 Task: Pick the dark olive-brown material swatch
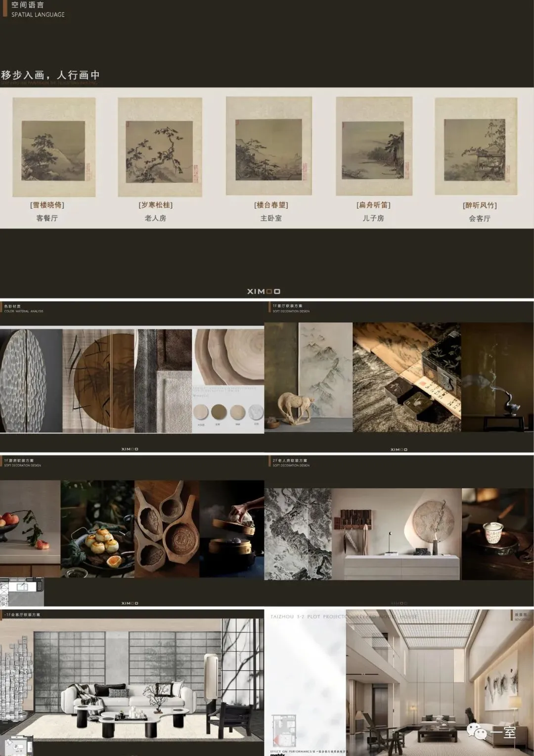coord(219,412)
